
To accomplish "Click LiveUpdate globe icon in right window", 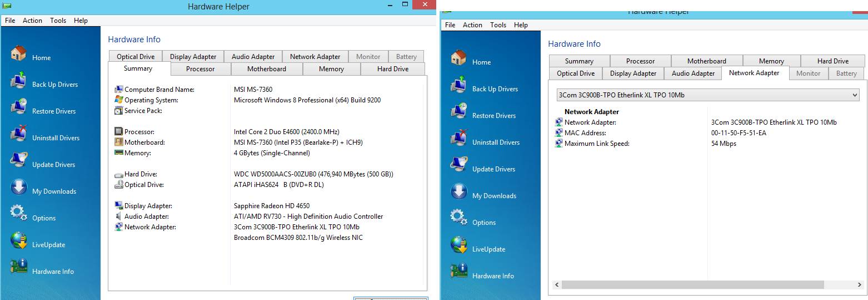I will (x=458, y=245).
